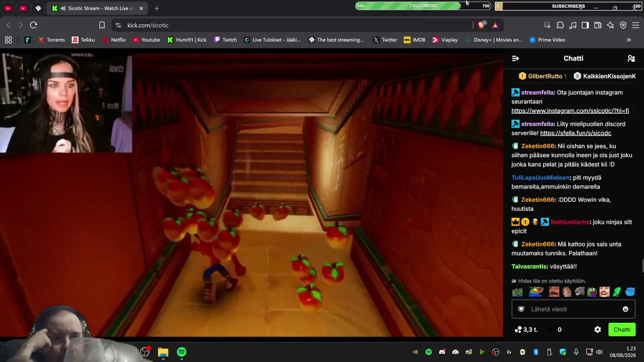Open the microphone tray icon
The image size is (644, 362).
click(576, 352)
